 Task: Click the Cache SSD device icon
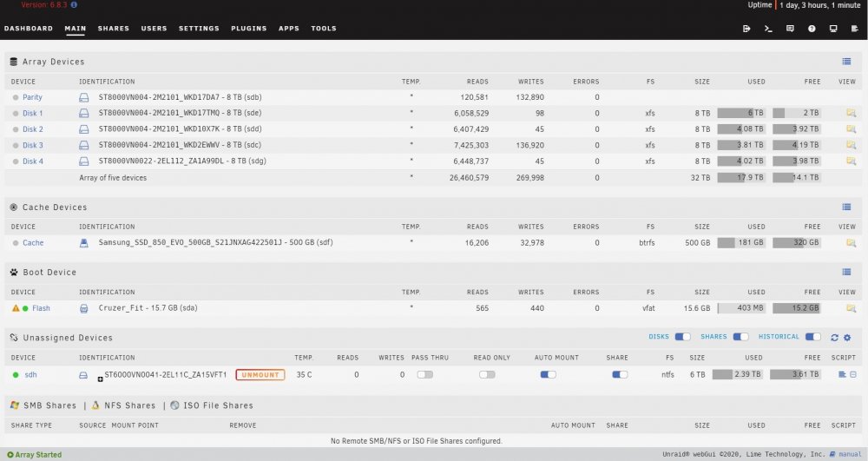(x=83, y=243)
